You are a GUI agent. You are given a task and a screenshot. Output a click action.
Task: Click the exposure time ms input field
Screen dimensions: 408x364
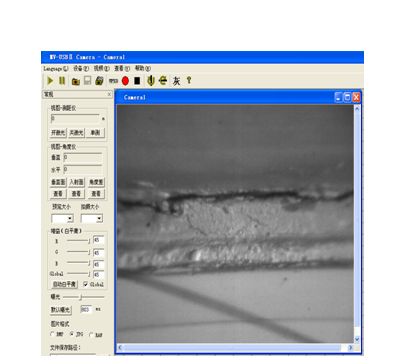tap(86, 309)
